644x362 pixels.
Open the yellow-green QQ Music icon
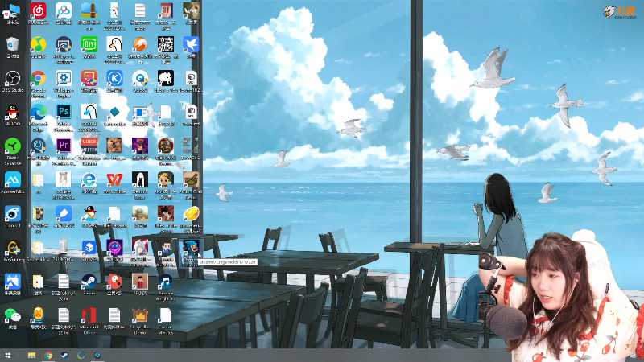click(x=38, y=44)
